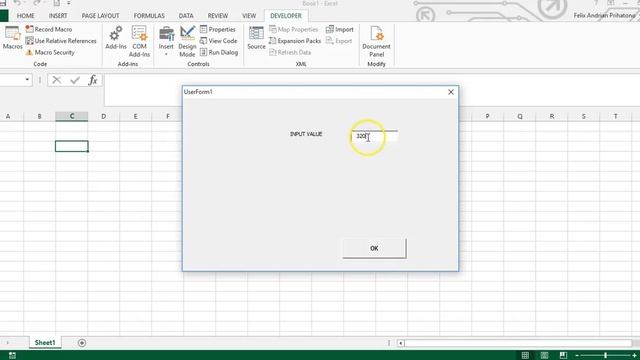Click the Undo button in quick access
640x360 pixels.
(x=17, y=3)
